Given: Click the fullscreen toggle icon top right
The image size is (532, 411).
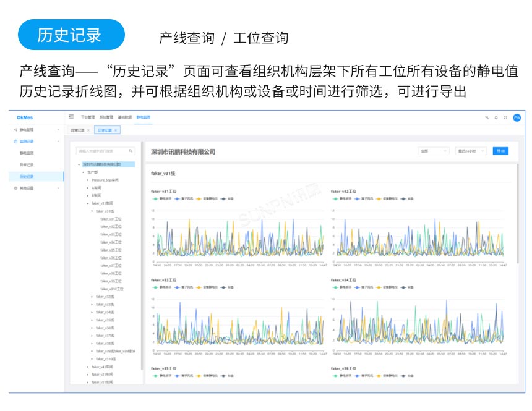Looking at the screenshot, I should coord(504,117).
